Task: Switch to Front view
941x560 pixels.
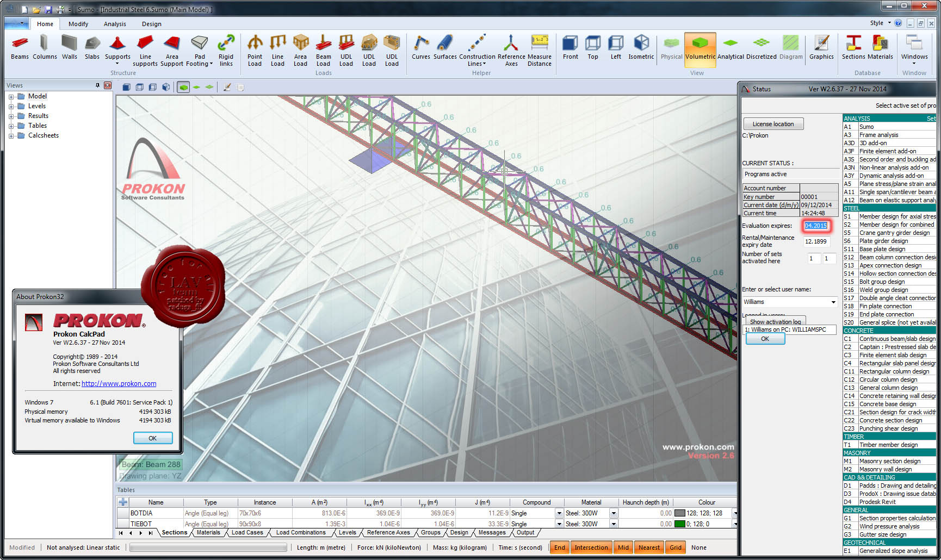Action: click(571, 47)
